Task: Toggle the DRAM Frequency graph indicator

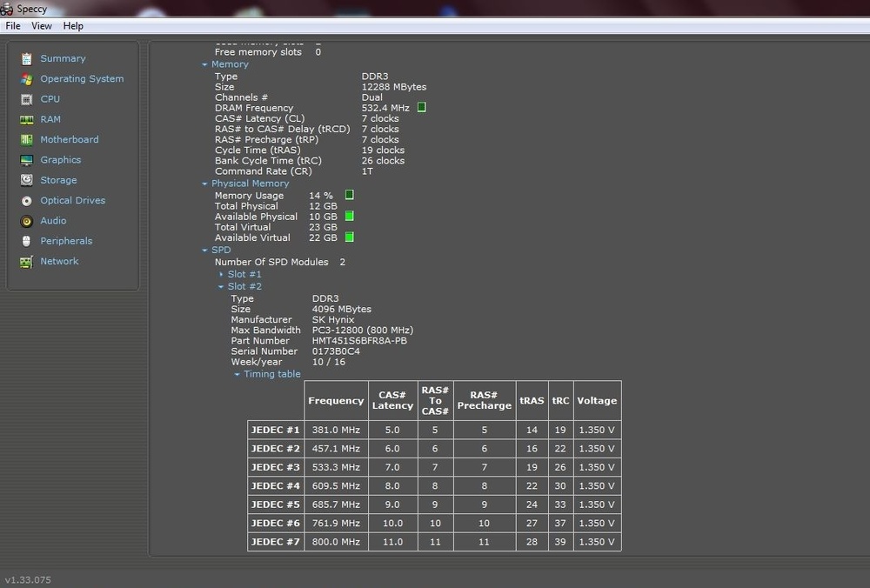Action: tap(422, 108)
